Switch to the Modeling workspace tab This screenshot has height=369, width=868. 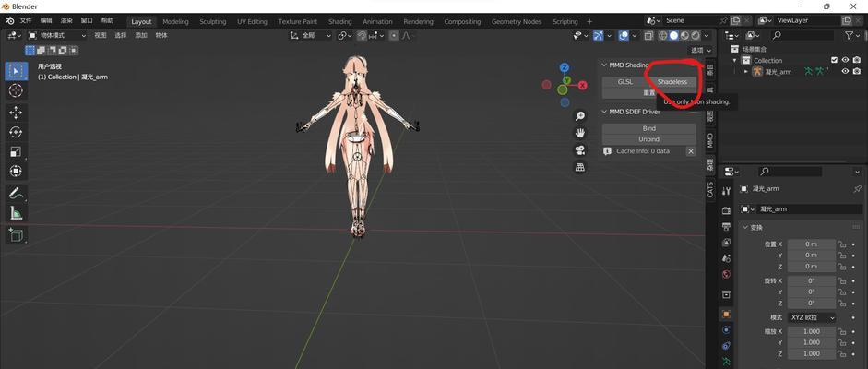175,21
